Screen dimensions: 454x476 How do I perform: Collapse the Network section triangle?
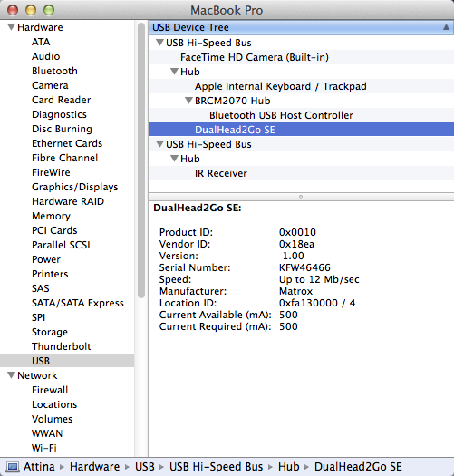11,375
